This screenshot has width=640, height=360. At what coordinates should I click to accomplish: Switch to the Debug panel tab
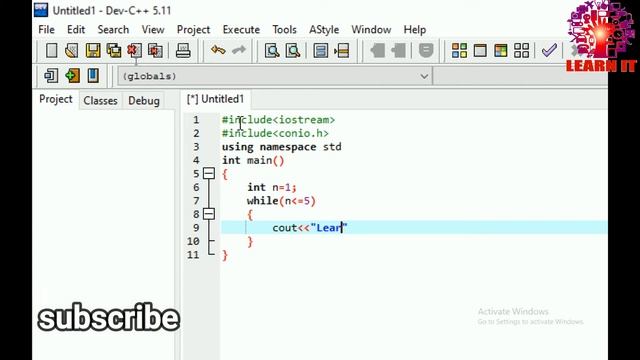click(x=144, y=100)
